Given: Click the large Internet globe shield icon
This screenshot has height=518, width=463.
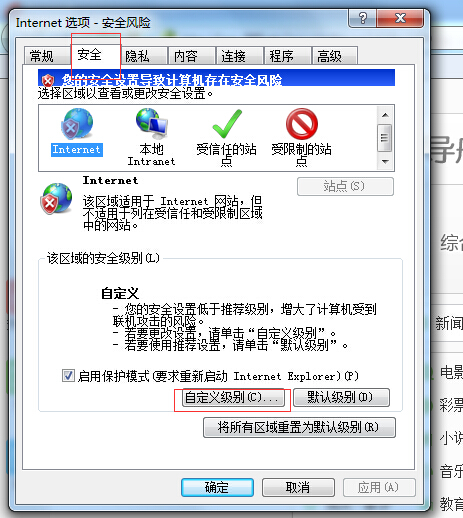Looking at the screenshot, I should [56, 199].
